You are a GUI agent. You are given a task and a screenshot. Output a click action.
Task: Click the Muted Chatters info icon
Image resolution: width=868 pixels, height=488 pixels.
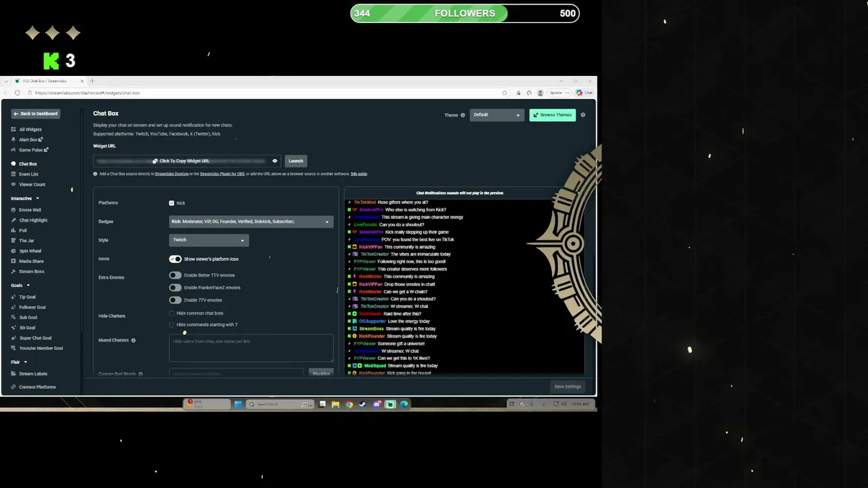pyautogui.click(x=133, y=340)
